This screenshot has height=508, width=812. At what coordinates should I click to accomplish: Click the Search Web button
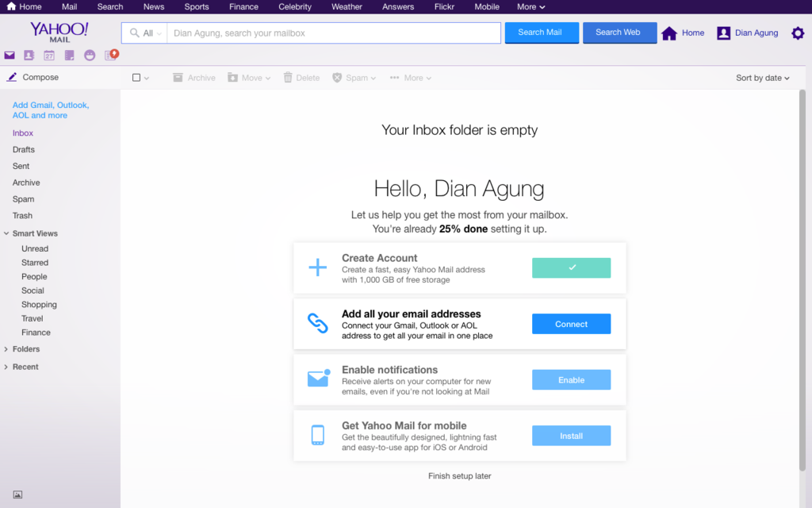tap(619, 33)
